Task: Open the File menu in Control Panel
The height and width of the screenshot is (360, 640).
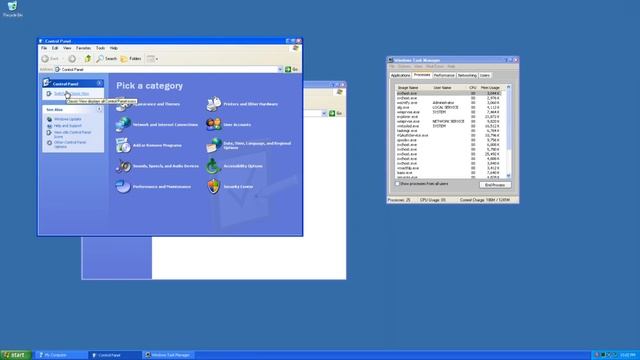Action: point(44,48)
